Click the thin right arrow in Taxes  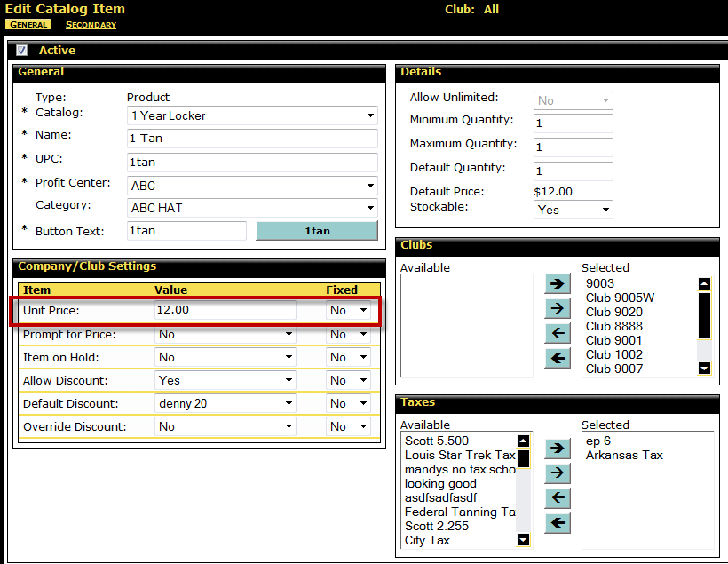click(x=558, y=473)
